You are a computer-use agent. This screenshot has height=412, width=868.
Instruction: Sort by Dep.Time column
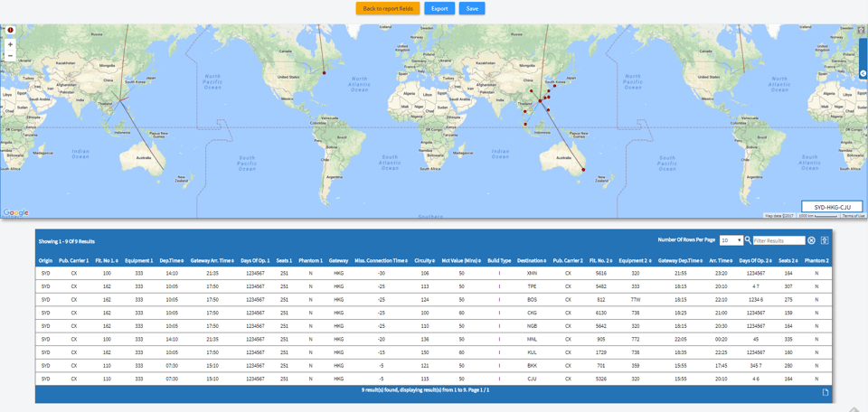coord(171,260)
